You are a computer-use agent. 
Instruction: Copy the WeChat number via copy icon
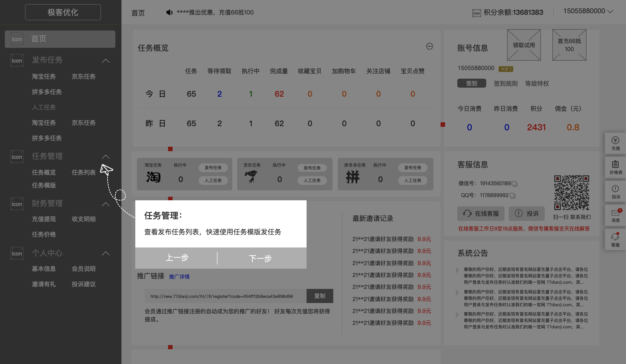[x=514, y=184]
